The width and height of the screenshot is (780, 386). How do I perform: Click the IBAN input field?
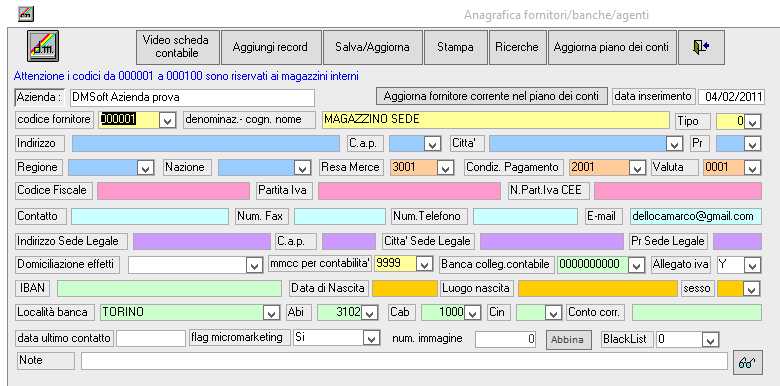click(x=170, y=289)
